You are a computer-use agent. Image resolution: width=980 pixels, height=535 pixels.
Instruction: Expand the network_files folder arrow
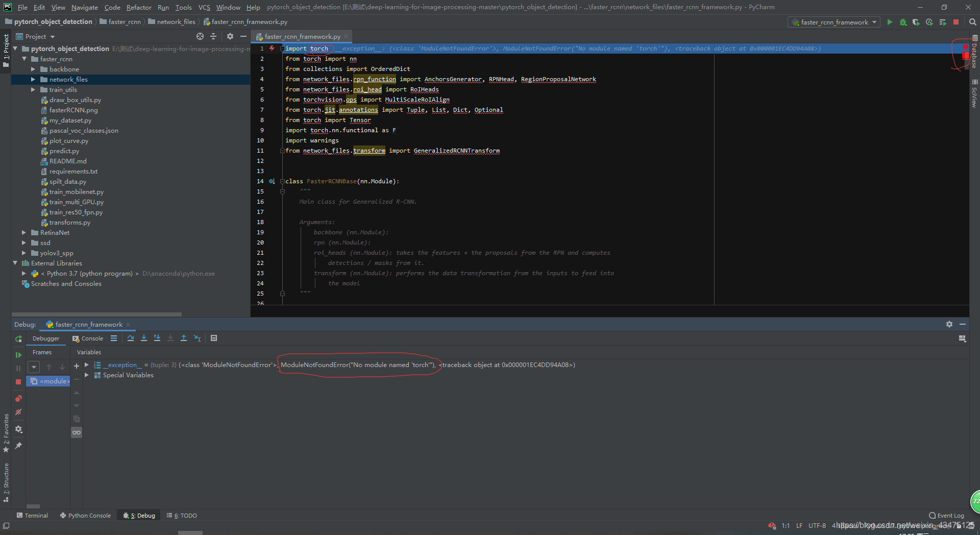point(33,79)
